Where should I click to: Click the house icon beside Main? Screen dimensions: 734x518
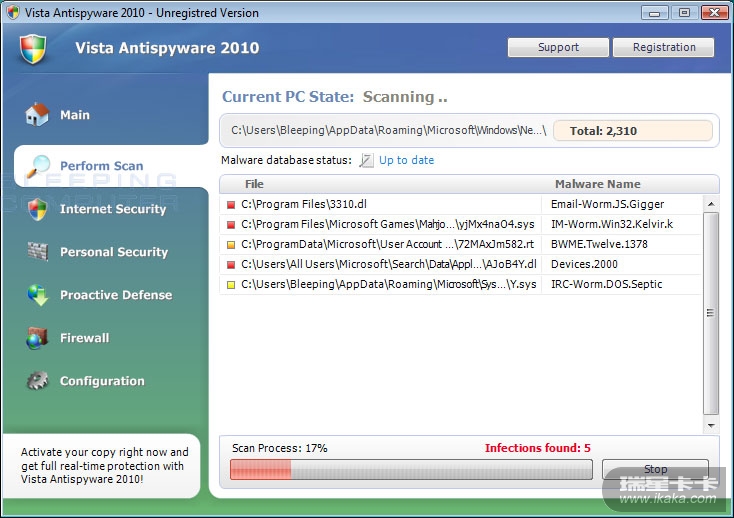37,115
